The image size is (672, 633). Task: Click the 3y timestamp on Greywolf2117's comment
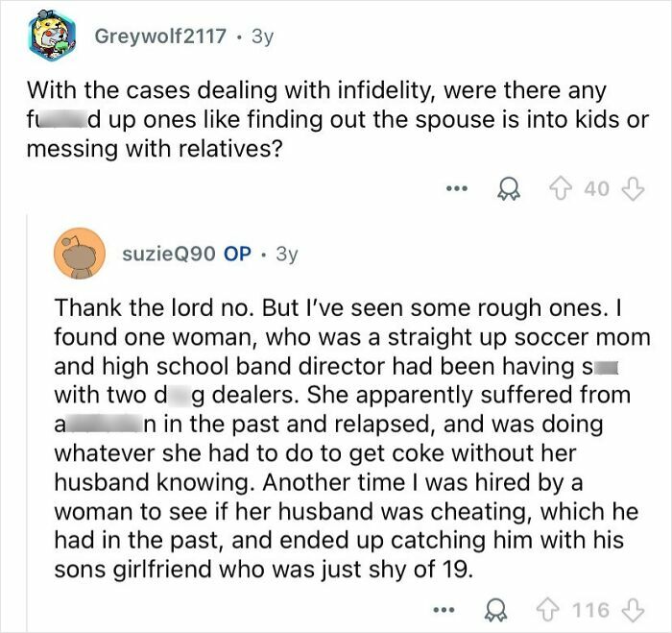tap(263, 37)
